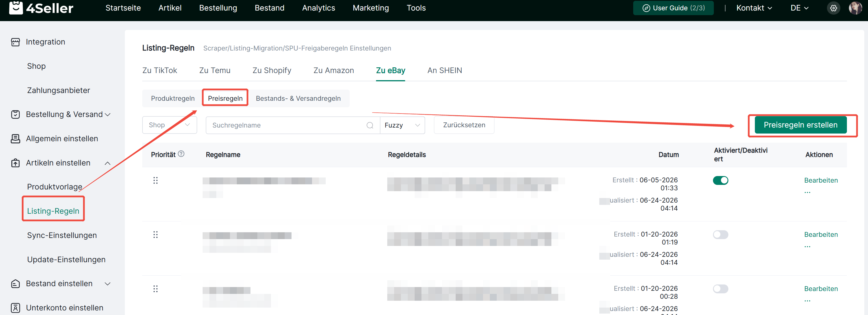Open the Bestellung top menu
This screenshot has height=315, width=868.
[218, 8]
